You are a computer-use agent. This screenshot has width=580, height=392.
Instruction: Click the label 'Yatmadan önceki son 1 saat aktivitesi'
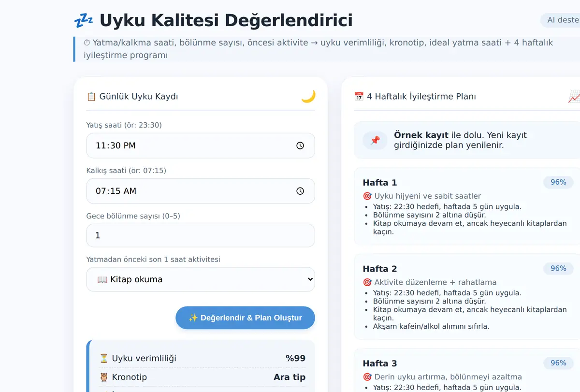pos(153,260)
